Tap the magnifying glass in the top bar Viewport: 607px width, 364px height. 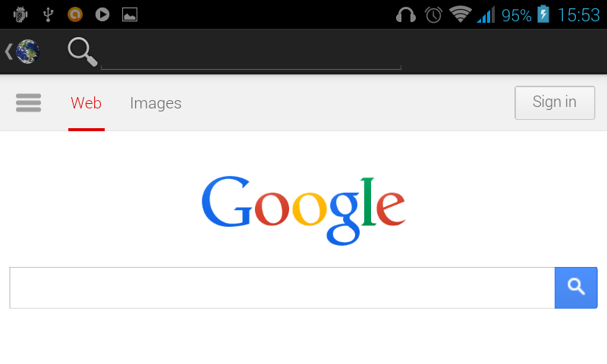(83, 52)
